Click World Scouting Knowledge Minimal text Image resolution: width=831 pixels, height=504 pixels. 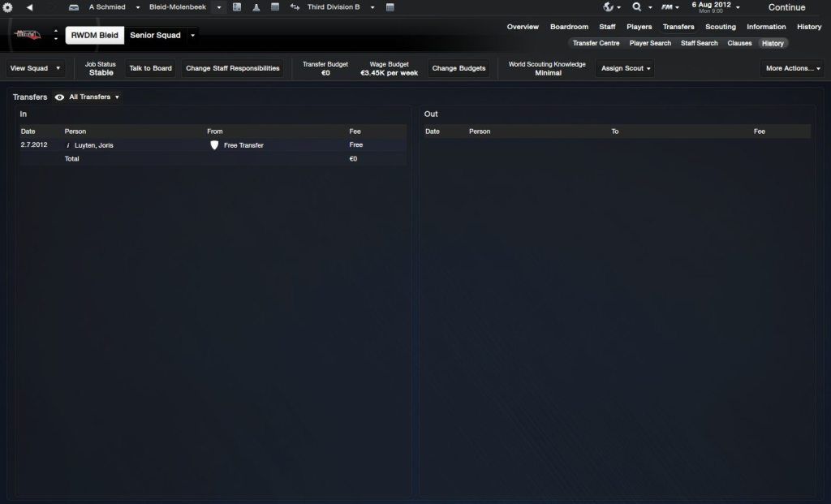click(x=547, y=69)
